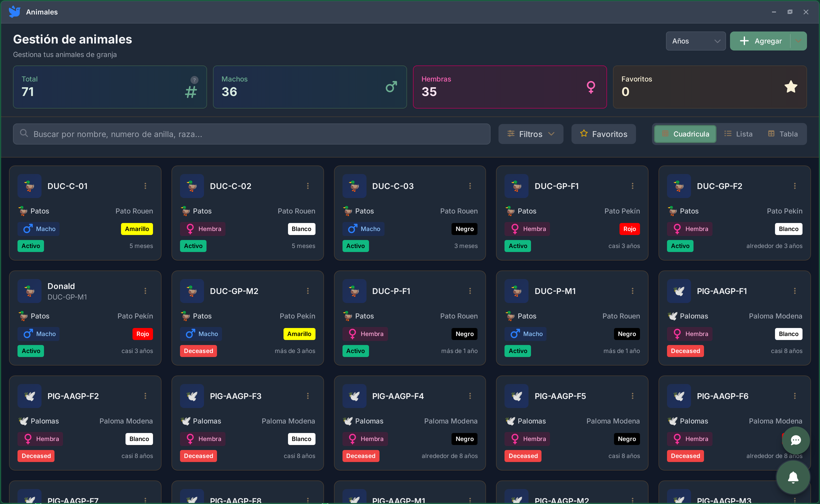Open three-dot menu on DUC-C-01 card

pyautogui.click(x=145, y=186)
